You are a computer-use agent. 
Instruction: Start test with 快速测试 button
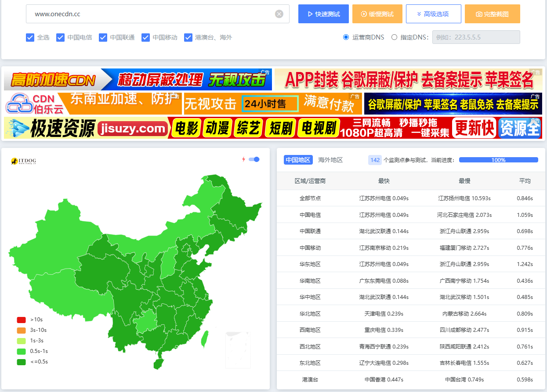[323, 14]
